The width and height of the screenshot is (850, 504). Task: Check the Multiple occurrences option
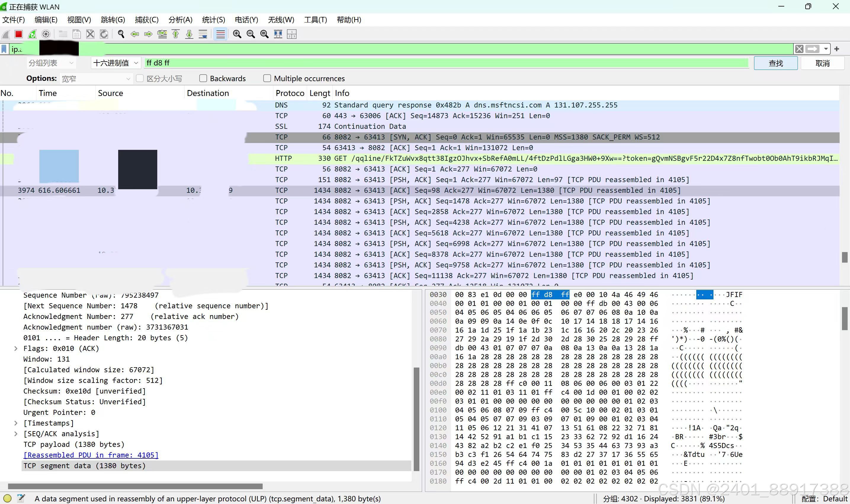(x=267, y=78)
